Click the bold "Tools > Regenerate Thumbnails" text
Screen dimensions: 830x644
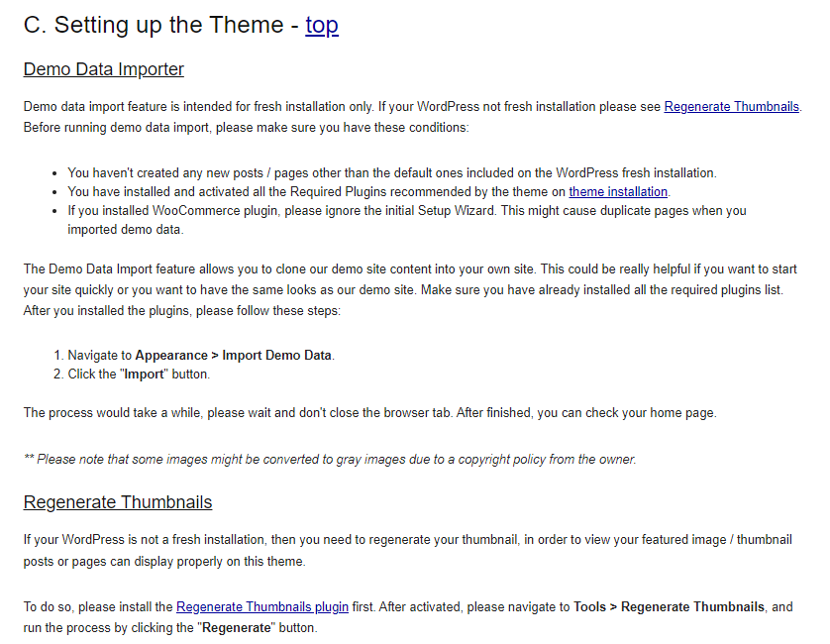[x=669, y=607]
